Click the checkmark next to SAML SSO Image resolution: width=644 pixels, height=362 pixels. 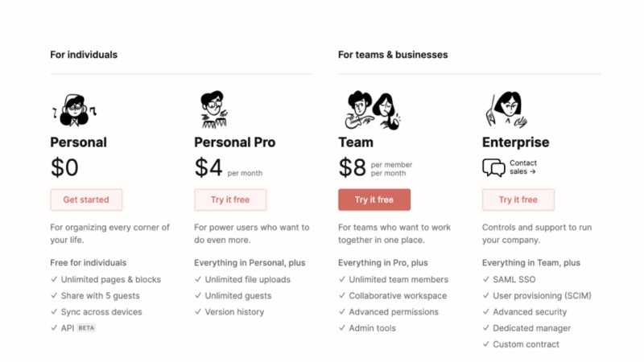tap(485, 280)
